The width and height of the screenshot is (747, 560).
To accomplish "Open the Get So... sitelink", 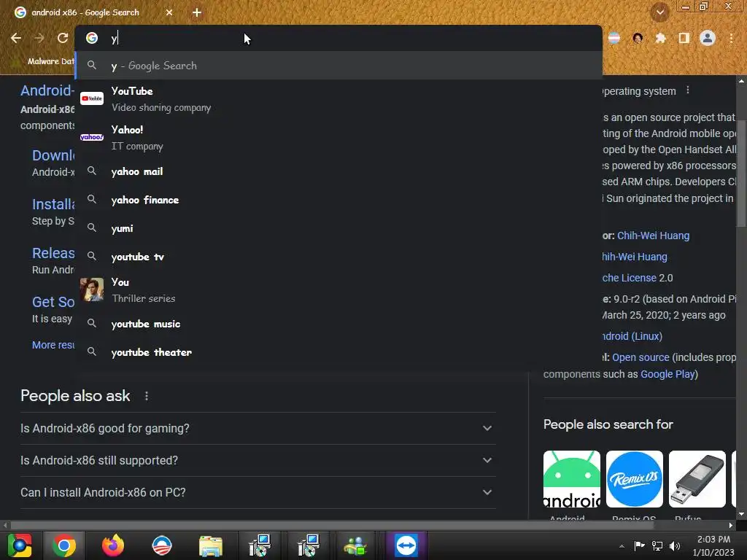I will (53, 302).
